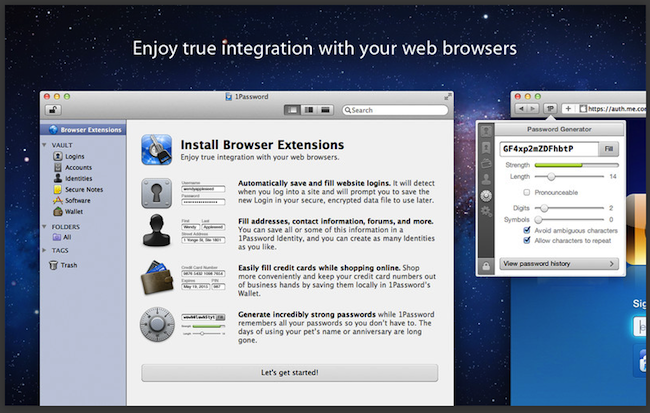This screenshot has width=650, height=413.
Task: Click the green Strength meter bar
Action: [577, 165]
